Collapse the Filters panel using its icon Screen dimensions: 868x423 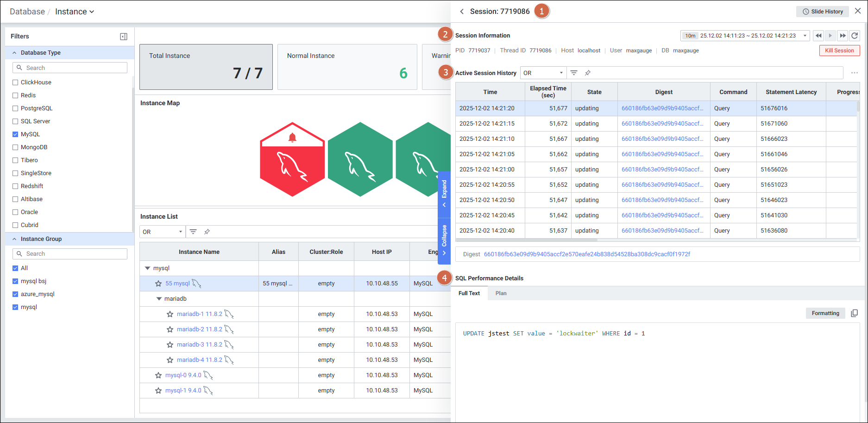(x=124, y=37)
